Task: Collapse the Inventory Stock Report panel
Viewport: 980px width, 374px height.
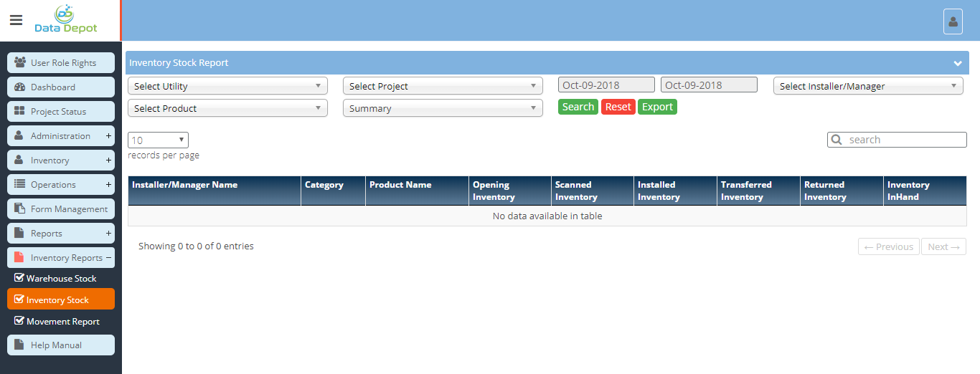Action: click(x=957, y=63)
